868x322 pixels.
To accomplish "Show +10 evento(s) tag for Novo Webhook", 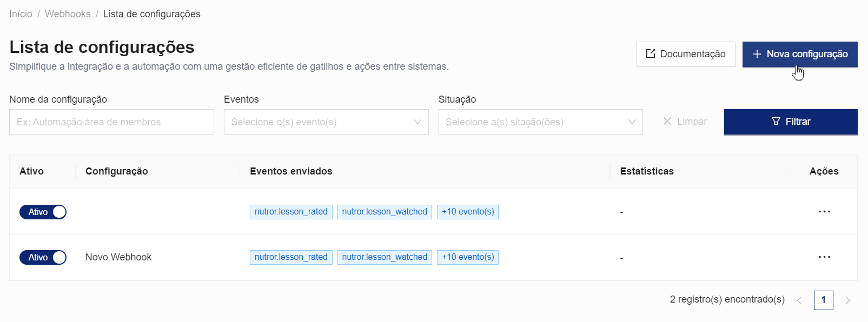I will [467, 257].
